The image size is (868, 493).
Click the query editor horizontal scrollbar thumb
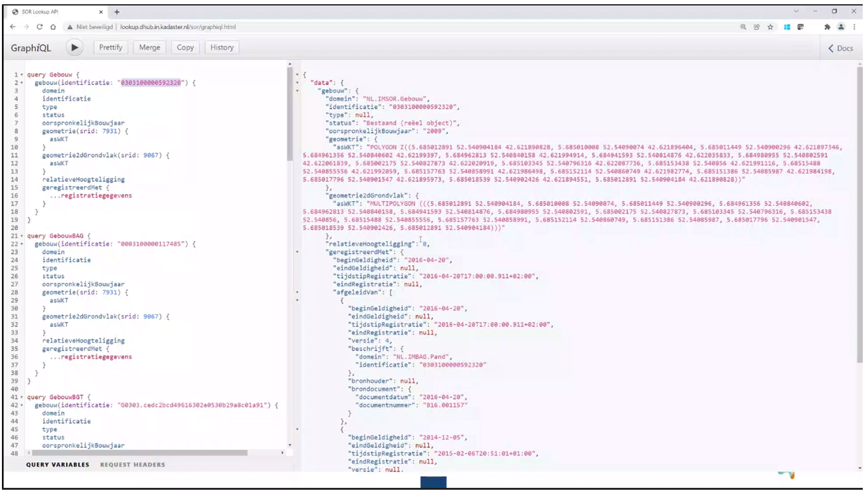(139, 453)
